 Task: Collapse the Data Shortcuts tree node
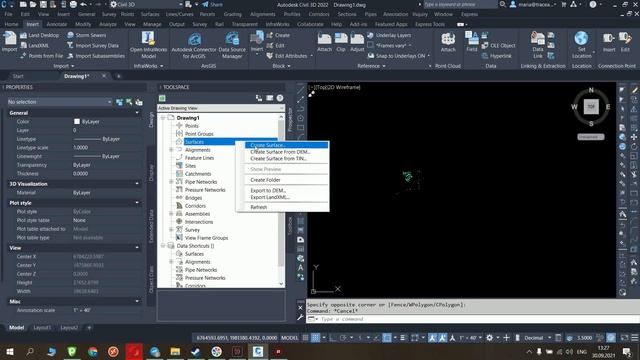pos(163,246)
